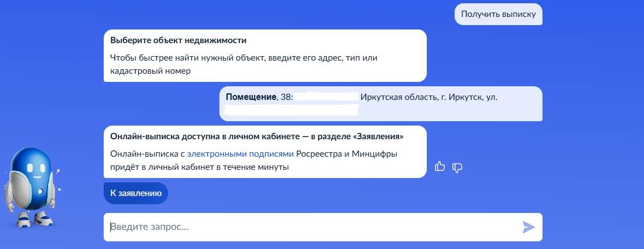Follow the «электронными подписями» link
The image size is (644, 249).
[241, 154]
